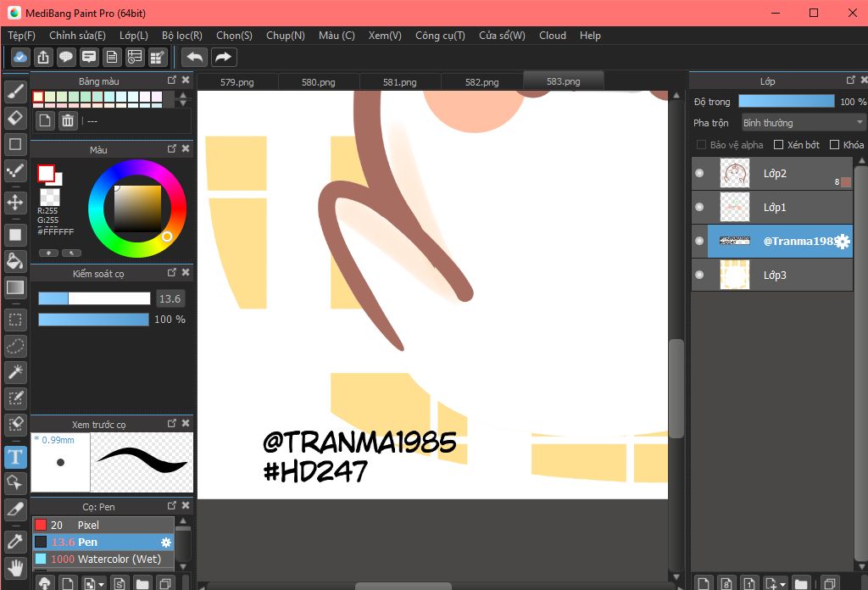Select layer Lớp3 in layers panel
The image size is (868, 590).
pos(772,275)
